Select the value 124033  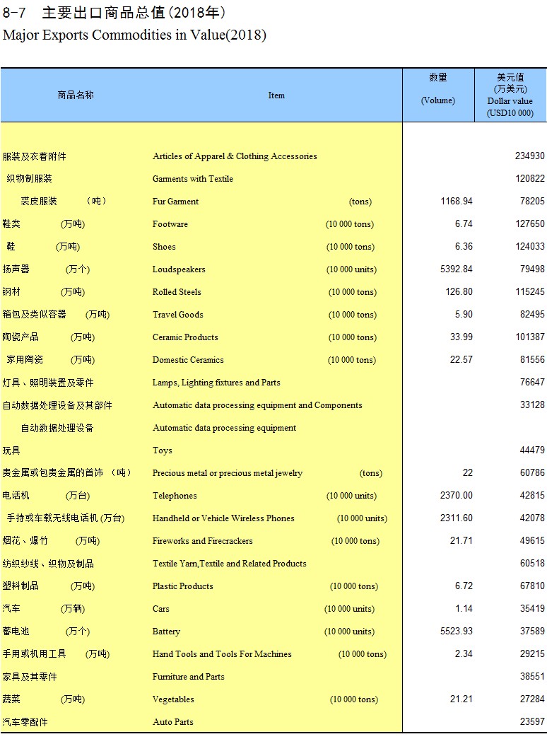[529, 246]
